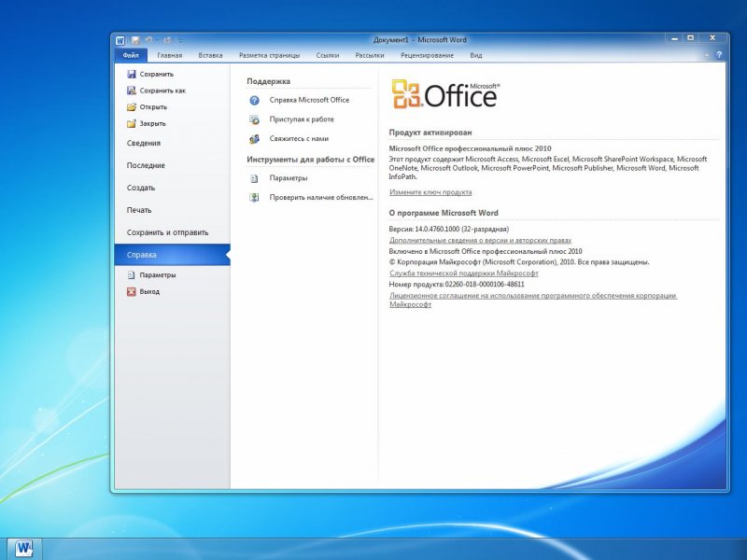Select the highlighted Справка section
This screenshot has height=560, width=747.
click(173, 255)
